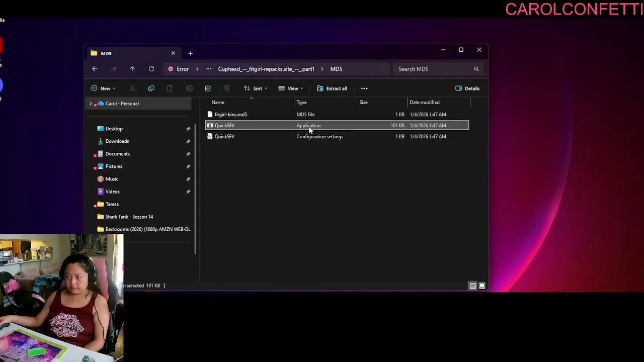Click the magnifier icon in search box
Image resolution: width=644 pixels, height=362 pixels.
point(476,69)
